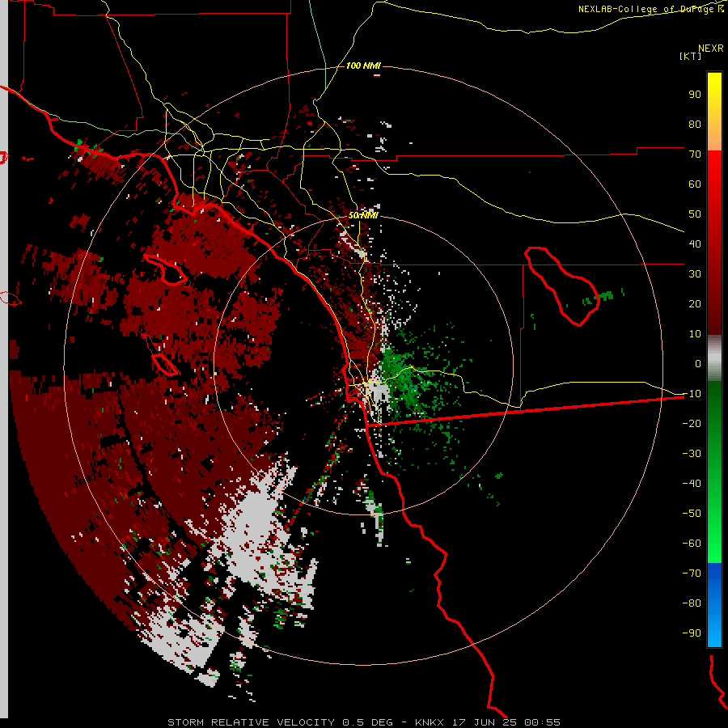Click the 10 knot scale label

click(x=695, y=334)
